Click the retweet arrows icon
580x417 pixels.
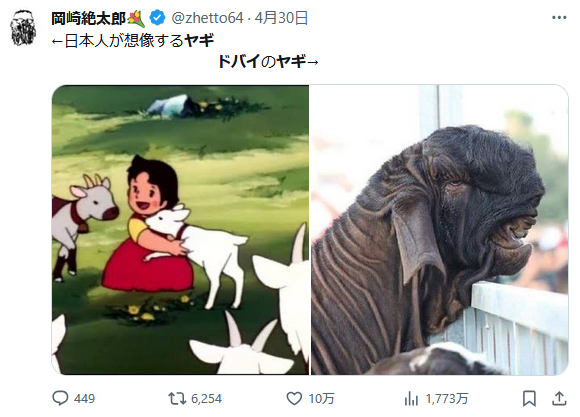(x=177, y=398)
